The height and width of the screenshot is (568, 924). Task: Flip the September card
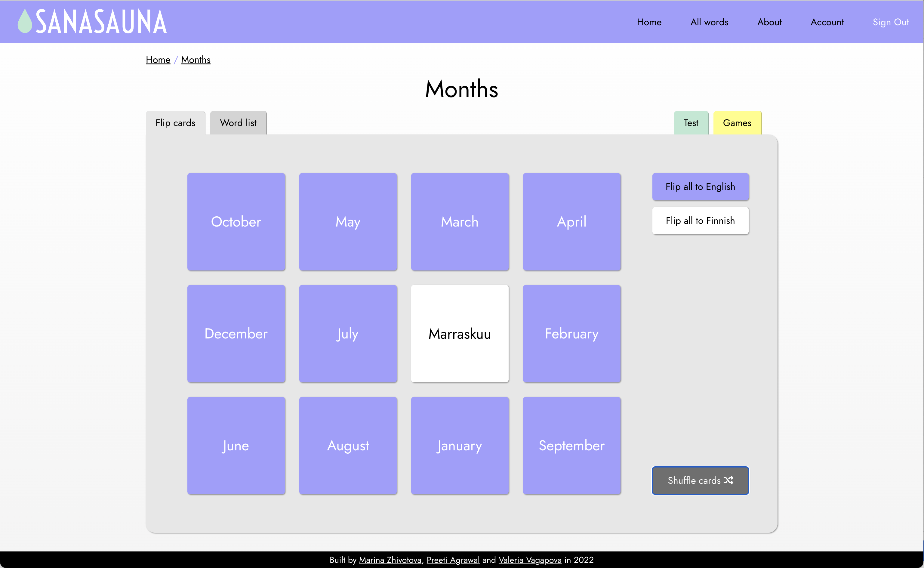(x=571, y=446)
